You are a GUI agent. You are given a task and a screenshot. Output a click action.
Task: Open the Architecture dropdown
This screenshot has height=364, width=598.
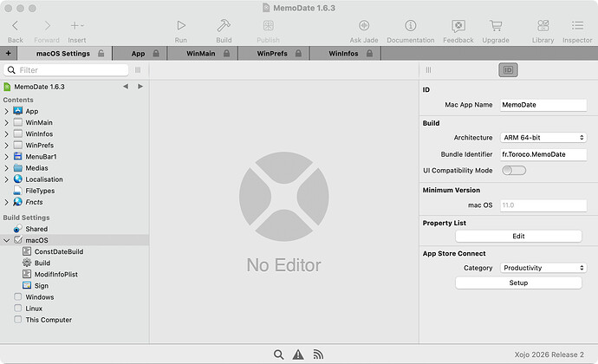pyautogui.click(x=543, y=137)
